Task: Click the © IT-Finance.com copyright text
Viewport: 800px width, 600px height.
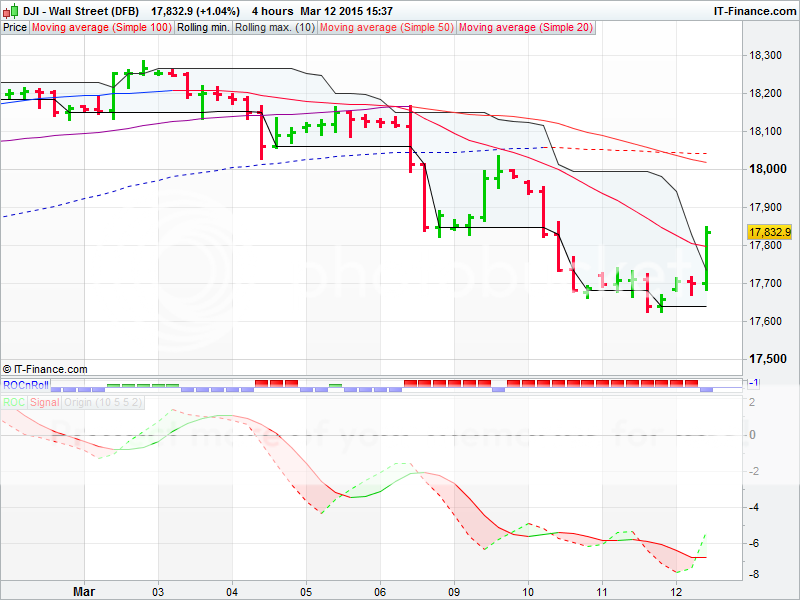Action: coord(45,369)
